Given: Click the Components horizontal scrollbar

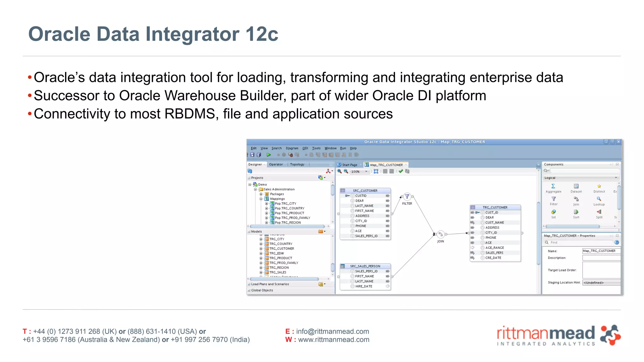Looking at the screenshot, I should tap(572, 226).
